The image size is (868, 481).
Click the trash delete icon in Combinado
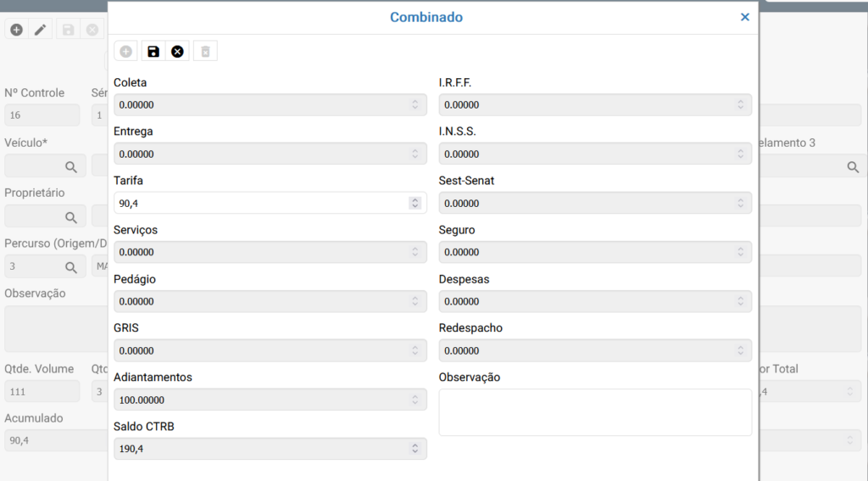203,52
